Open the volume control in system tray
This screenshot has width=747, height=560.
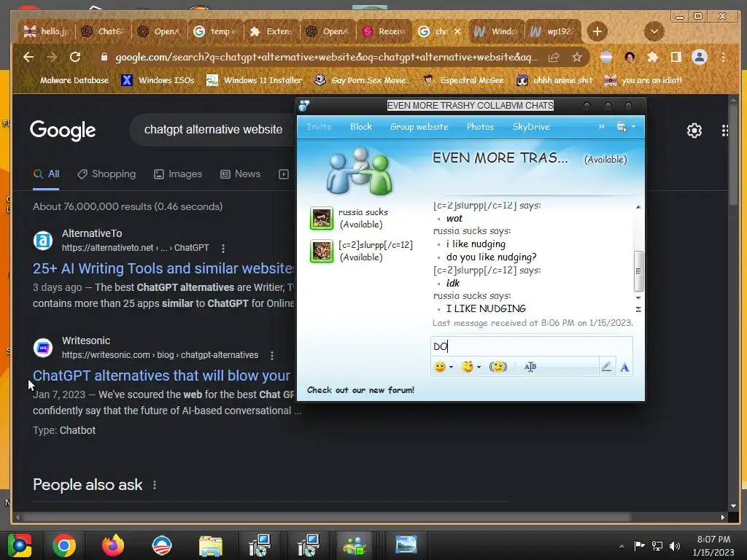pyautogui.click(x=675, y=545)
